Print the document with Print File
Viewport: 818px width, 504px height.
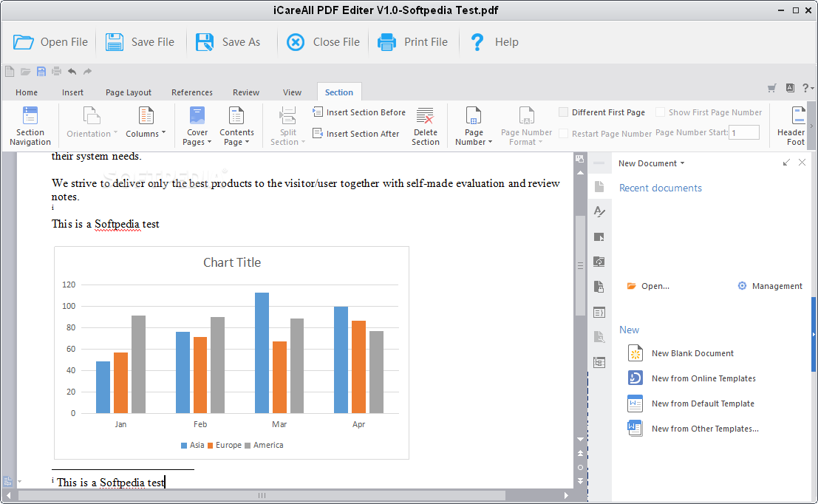pos(412,41)
